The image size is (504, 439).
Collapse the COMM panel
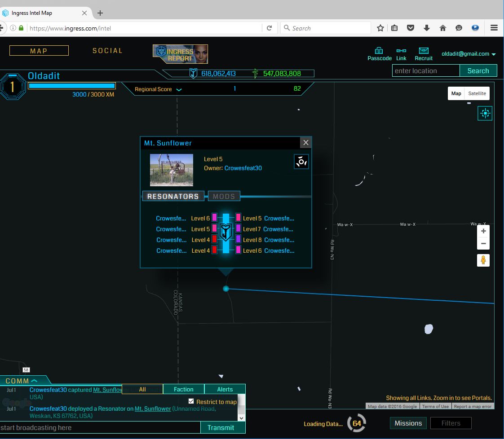click(34, 381)
